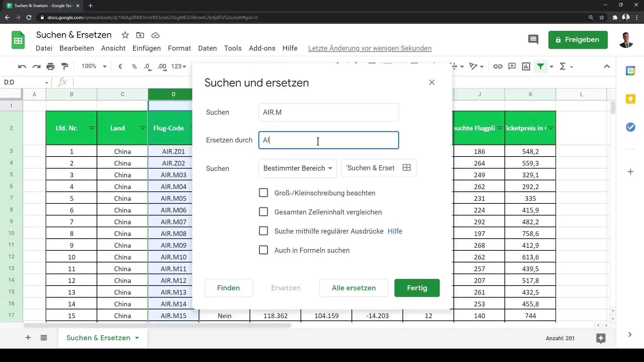
Task: Click the green filter icon in toolbar
Action: point(540,66)
